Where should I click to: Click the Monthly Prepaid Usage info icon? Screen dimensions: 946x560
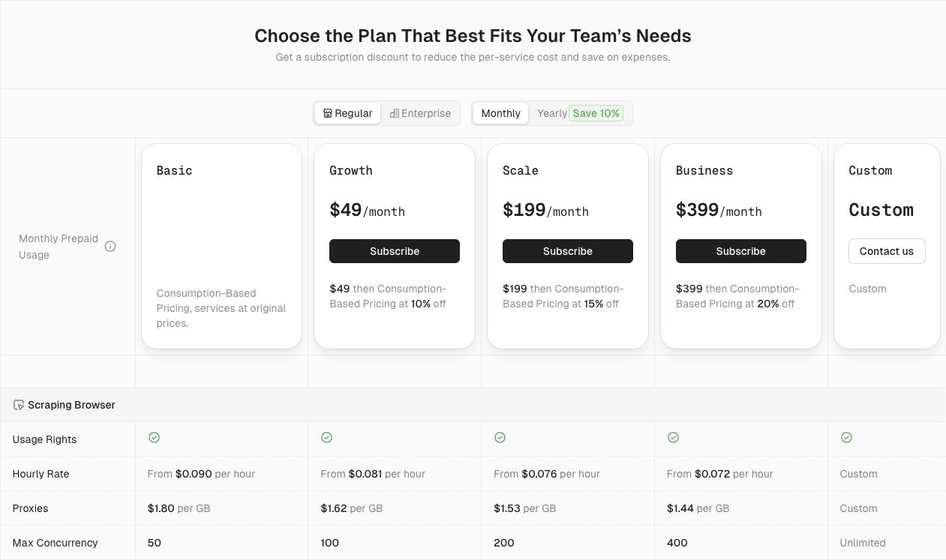pyautogui.click(x=110, y=247)
